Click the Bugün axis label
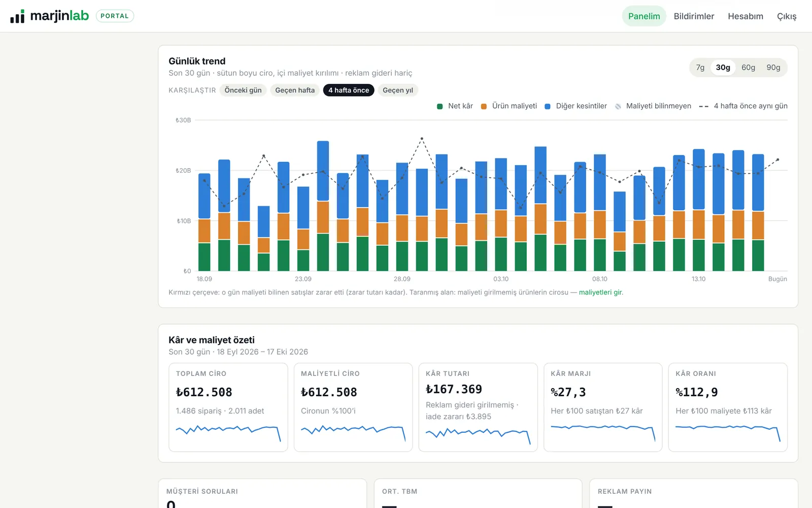 click(x=777, y=279)
